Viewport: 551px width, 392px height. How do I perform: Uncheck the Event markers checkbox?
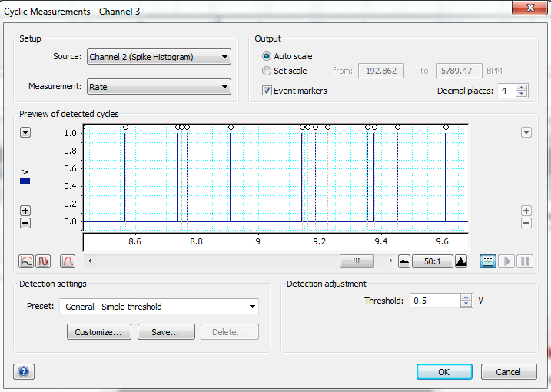coord(267,91)
